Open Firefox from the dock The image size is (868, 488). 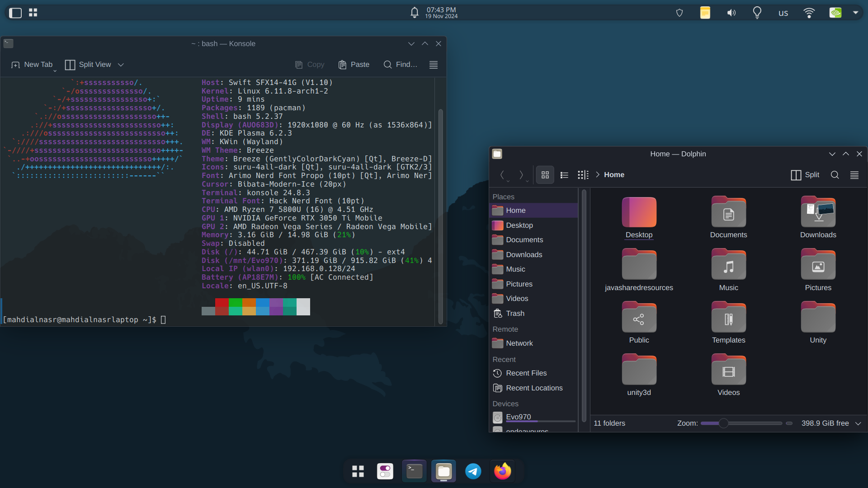502,471
